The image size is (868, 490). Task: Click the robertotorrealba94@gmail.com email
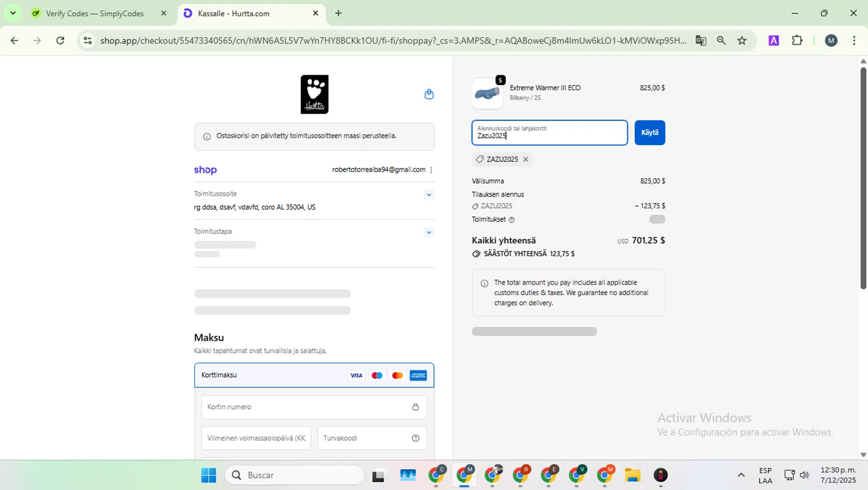point(378,170)
